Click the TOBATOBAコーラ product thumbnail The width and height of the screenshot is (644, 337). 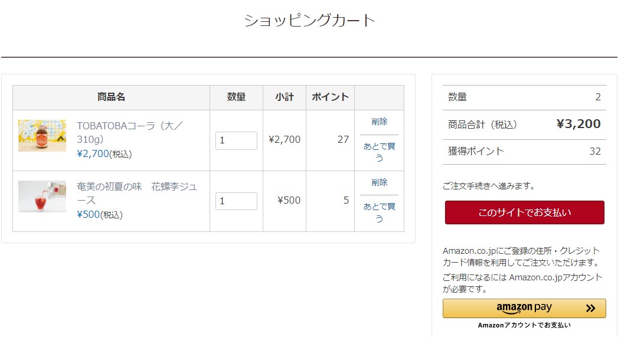click(x=42, y=136)
